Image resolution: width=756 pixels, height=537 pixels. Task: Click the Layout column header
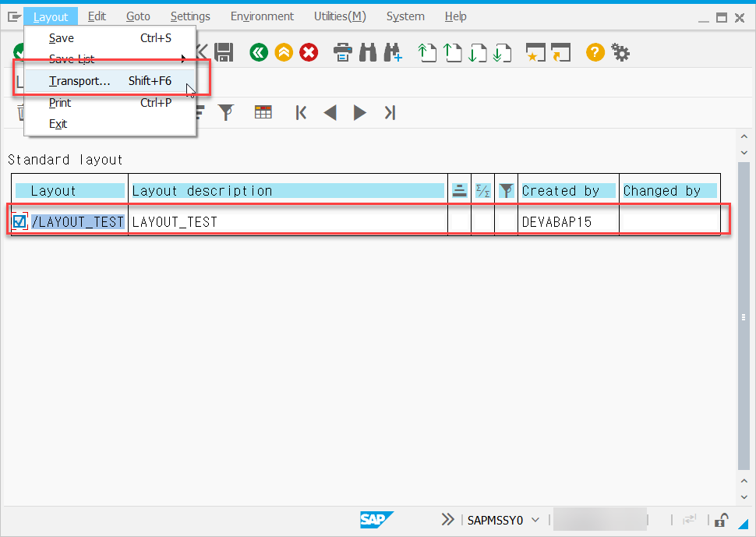70,191
